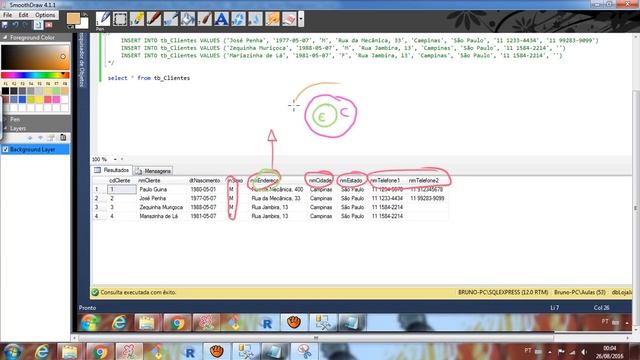Select the Background Layer row
Viewport: 640px width, 360px height.
[35, 150]
